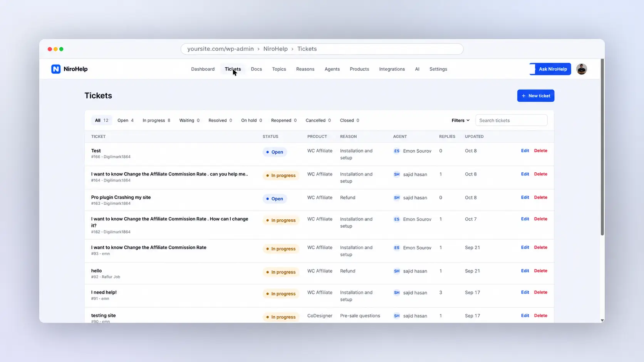Screen dimensions: 644x362
Task: Focus the Search tickets field
Action: [x=511, y=120]
